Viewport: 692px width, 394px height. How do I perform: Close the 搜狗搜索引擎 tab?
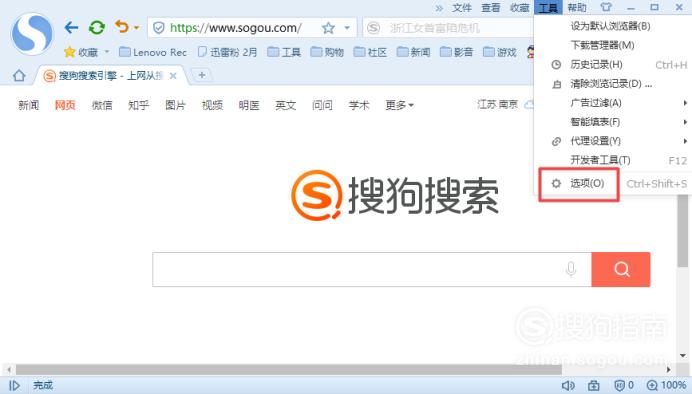173,76
